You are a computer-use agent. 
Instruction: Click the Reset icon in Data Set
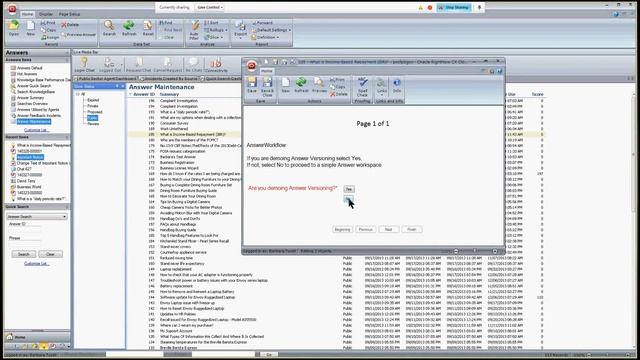click(148, 29)
